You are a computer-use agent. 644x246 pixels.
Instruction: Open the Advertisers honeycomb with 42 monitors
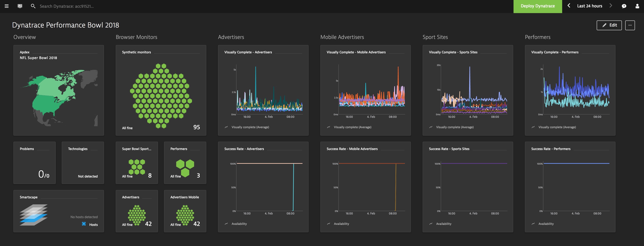click(x=137, y=211)
